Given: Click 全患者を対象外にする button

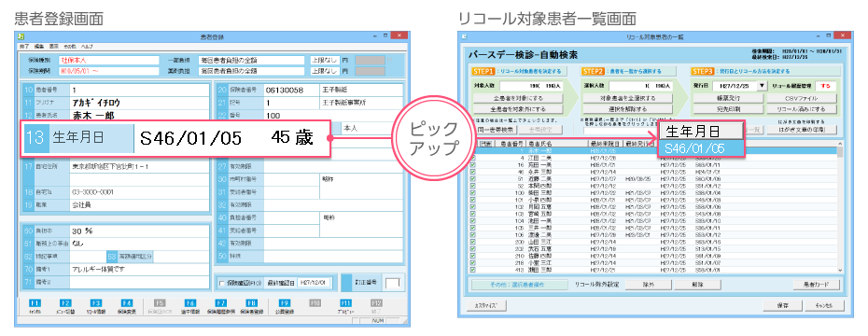Looking at the screenshot, I should pyautogui.click(x=518, y=109).
